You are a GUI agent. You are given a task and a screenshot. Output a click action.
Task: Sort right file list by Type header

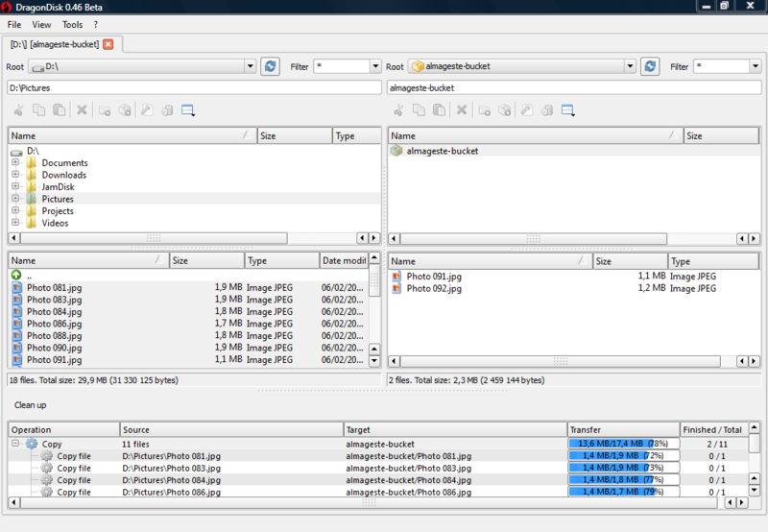tap(713, 261)
